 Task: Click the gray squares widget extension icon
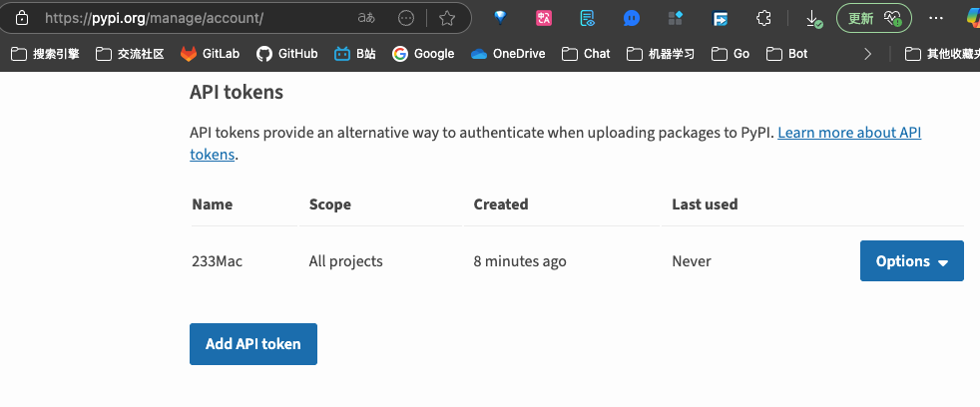click(x=675, y=18)
